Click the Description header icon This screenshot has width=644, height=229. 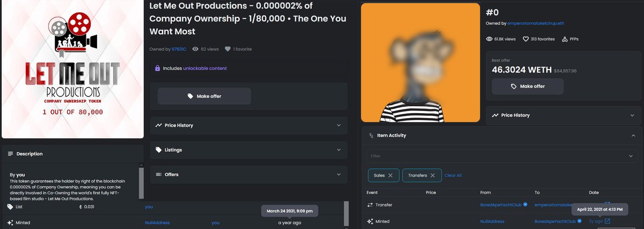click(10, 154)
